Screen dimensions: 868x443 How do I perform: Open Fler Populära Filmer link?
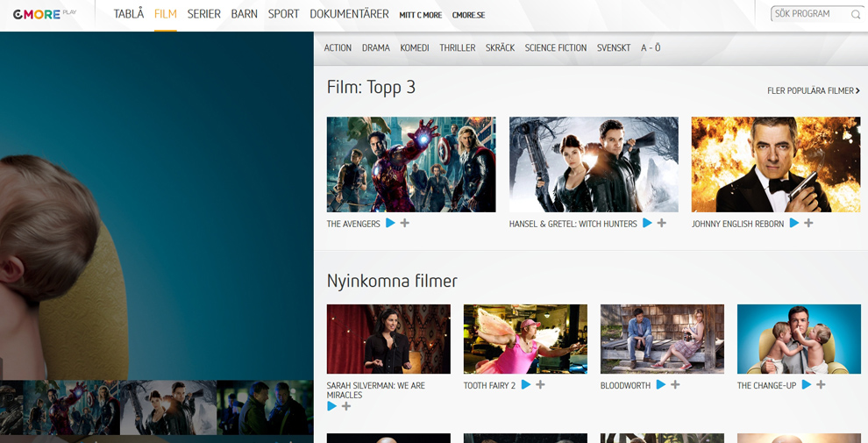[x=813, y=90]
